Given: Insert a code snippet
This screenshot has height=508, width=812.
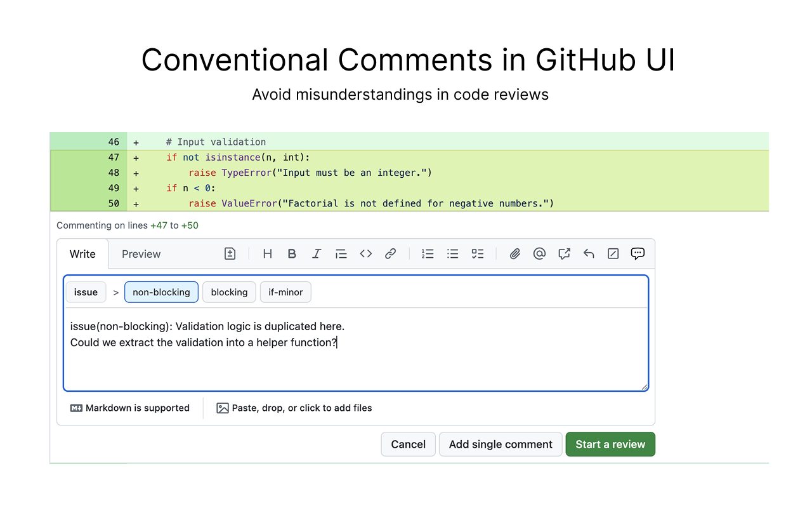Looking at the screenshot, I should 365,253.
